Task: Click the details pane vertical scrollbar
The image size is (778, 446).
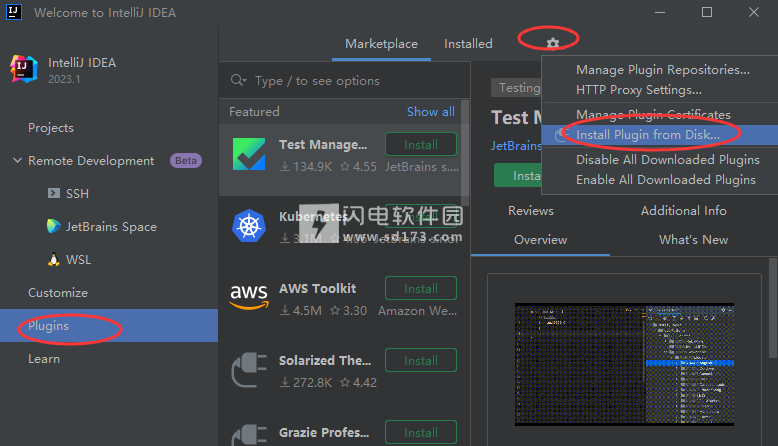Action: point(773,308)
